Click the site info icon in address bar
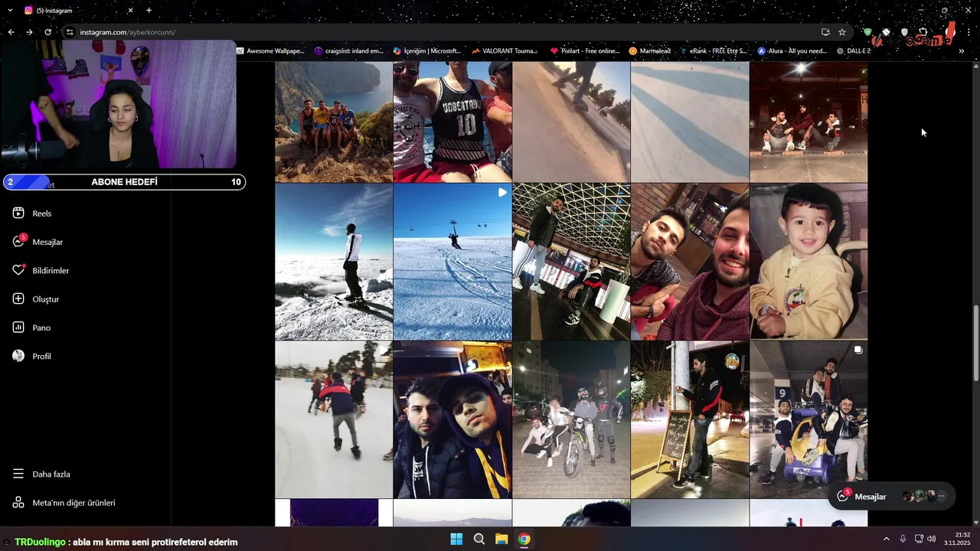 pyautogui.click(x=70, y=32)
